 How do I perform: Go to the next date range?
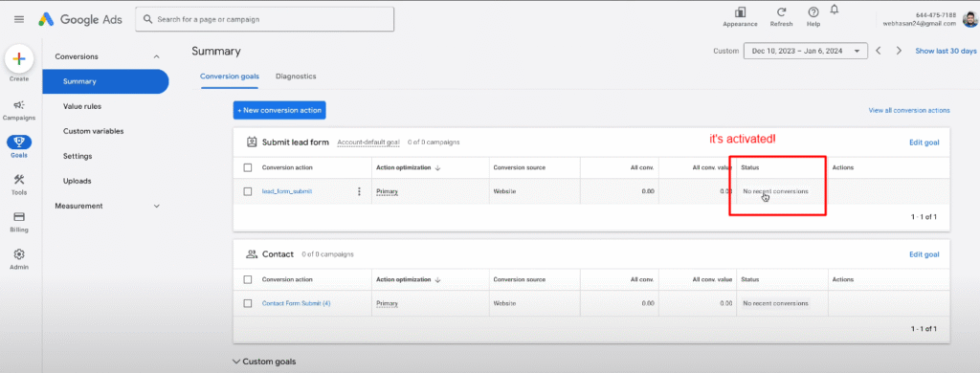point(899,51)
